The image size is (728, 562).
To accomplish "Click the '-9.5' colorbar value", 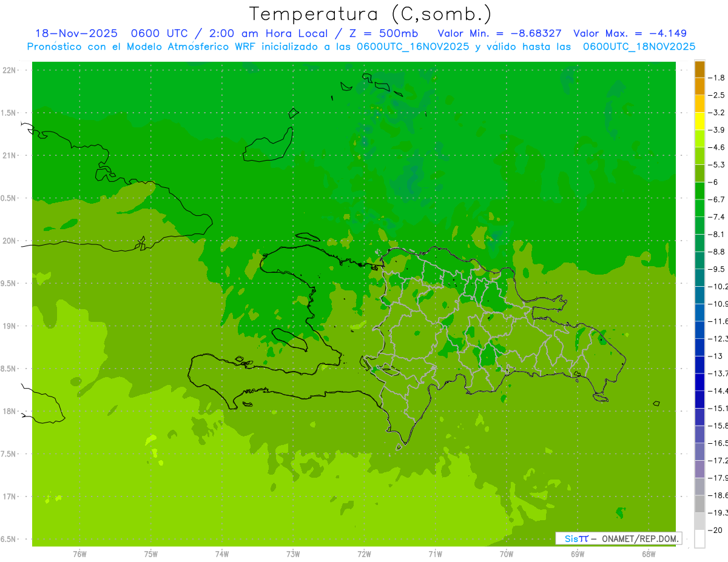I will pyautogui.click(x=717, y=269).
